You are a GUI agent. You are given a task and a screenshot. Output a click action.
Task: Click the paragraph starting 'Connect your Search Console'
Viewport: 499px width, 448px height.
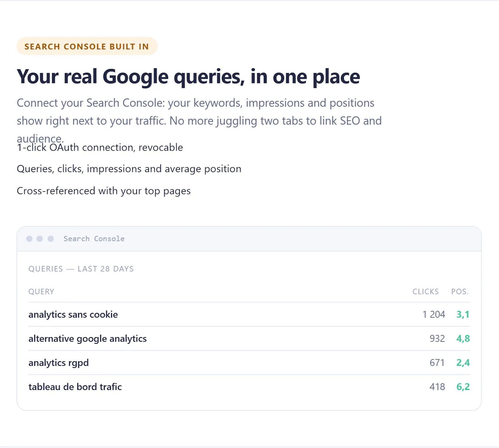(x=199, y=121)
